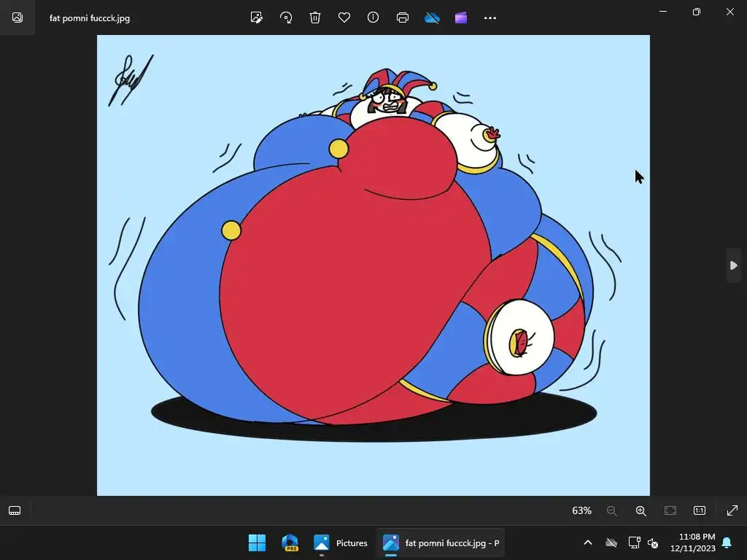747x560 pixels.
Task: Go to next photo arrow
Action: (x=734, y=265)
